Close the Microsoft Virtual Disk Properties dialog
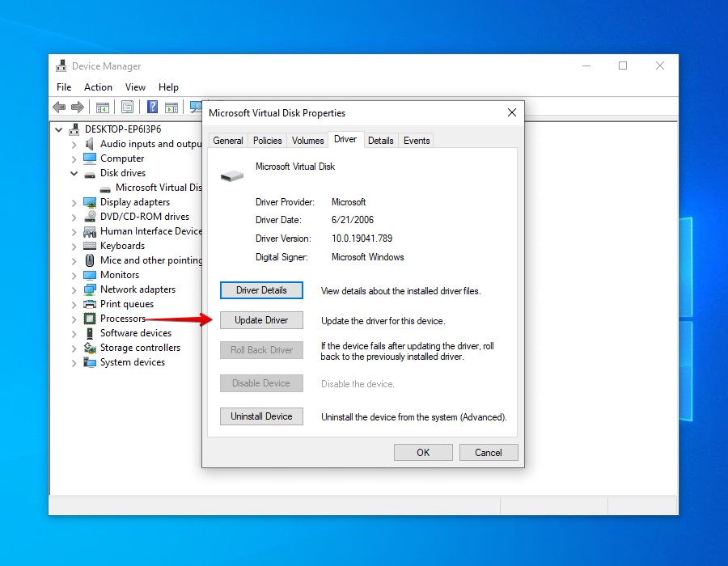The height and width of the screenshot is (566, 728). tap(512, 112)
